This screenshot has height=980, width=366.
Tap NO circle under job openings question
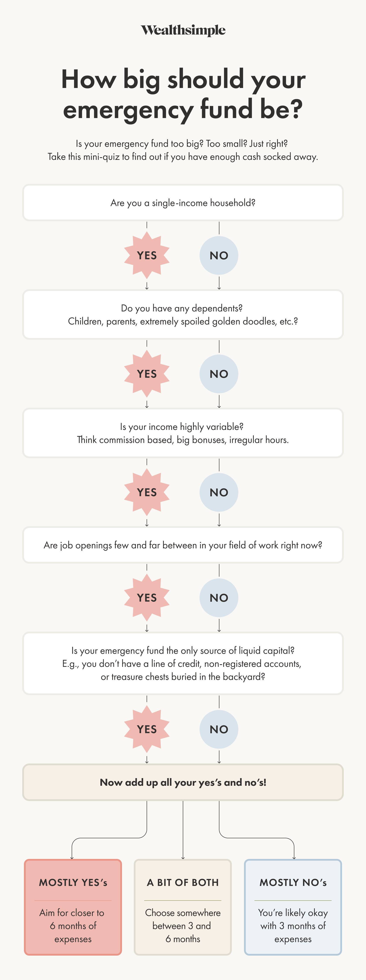(x=219, y=598)
